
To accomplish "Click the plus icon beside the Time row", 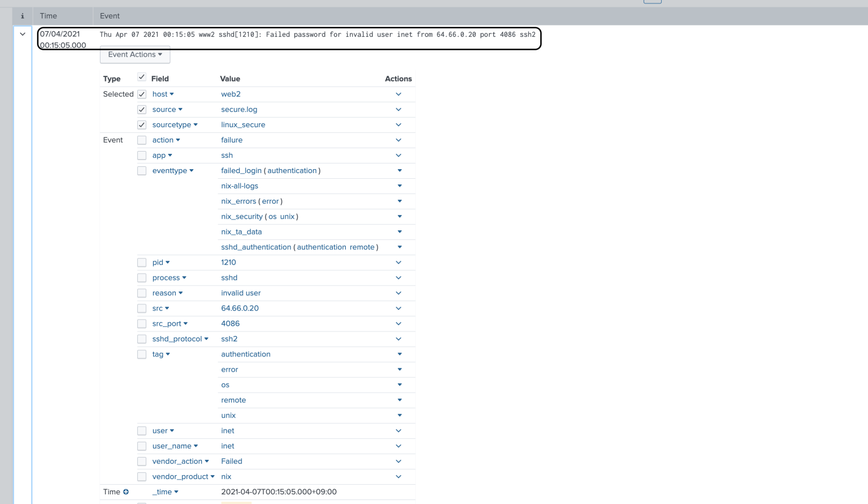I will 126,492.
